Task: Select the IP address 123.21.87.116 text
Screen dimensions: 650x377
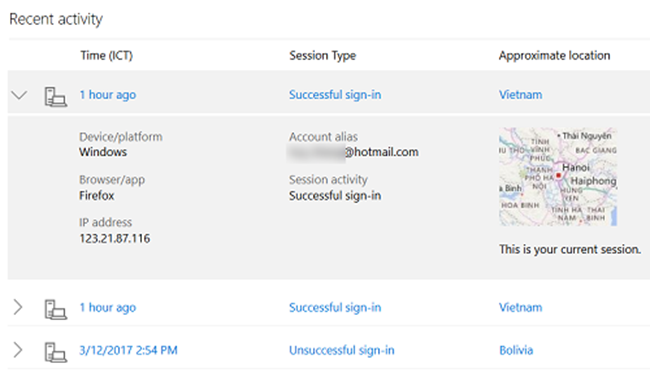Action: click(x=115, y=238)
